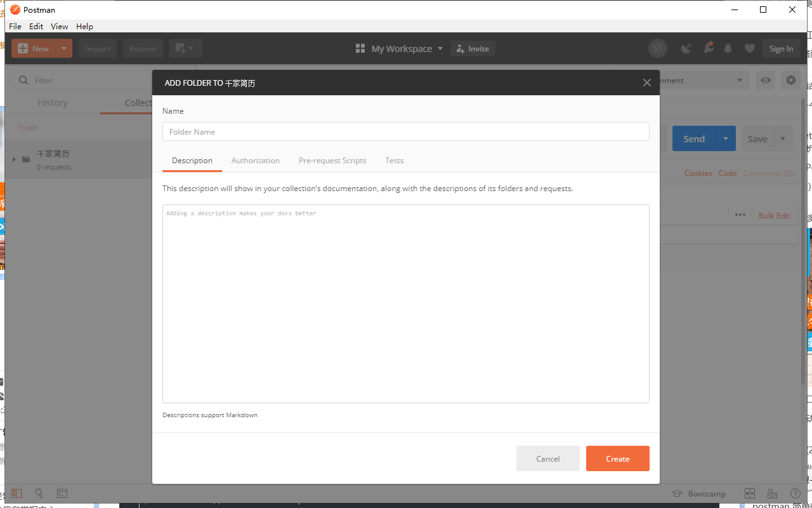Screen dimensions: 812x508
Task: Open the Help menu
Action: tap(84, 26)
